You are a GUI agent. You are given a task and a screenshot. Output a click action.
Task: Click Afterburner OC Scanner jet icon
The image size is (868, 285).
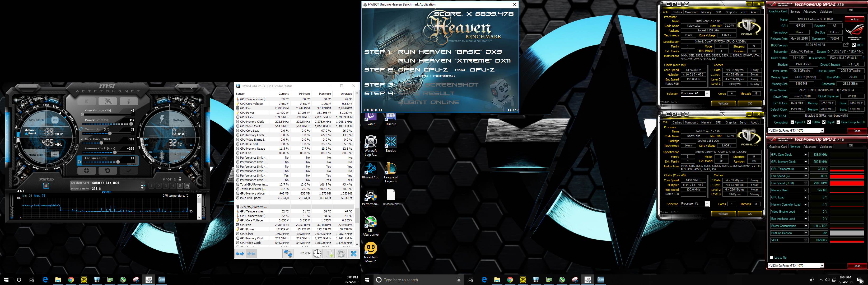(x=108, y=101)
